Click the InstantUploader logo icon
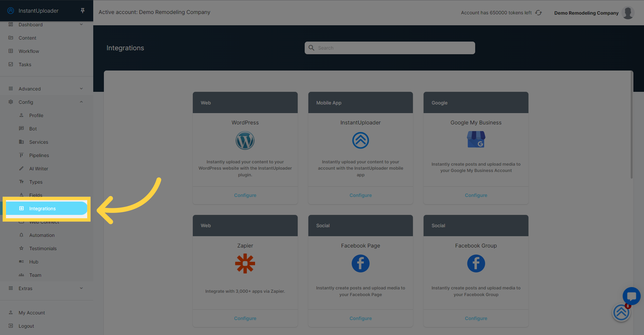644x335 pixels. pyautogui.click(x=11, y=11)
